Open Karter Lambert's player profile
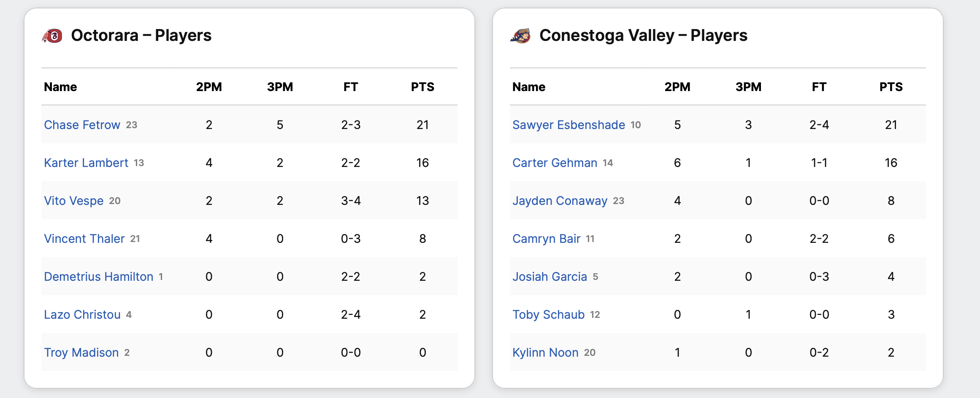 (x=86, y=163)
